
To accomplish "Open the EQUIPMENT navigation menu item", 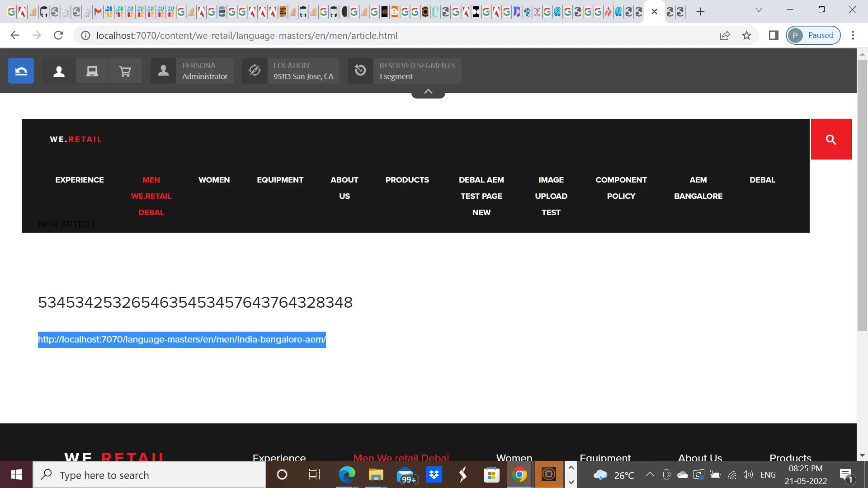I will click(x=280, y=180).
